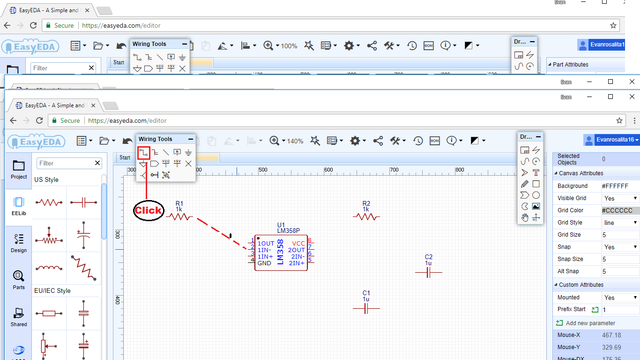Open the Design manager sidebar icon
The image size is (640, 360).
(19, 243)
